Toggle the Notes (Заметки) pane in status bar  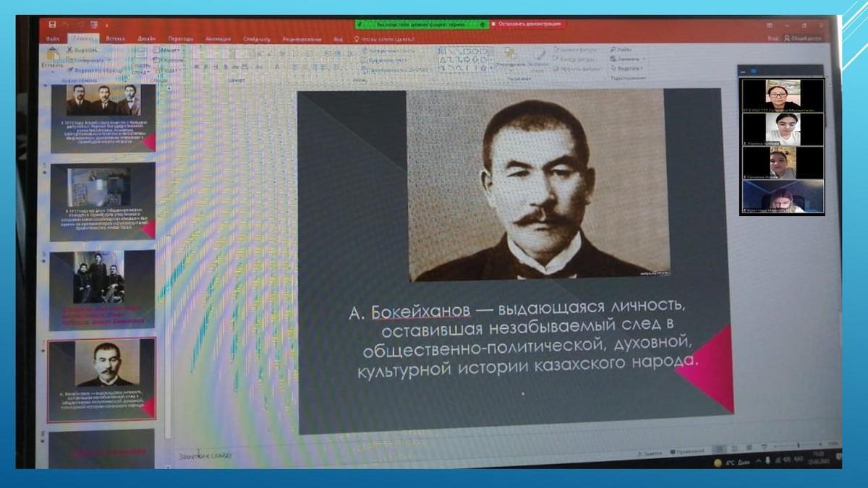pos(650,453)
